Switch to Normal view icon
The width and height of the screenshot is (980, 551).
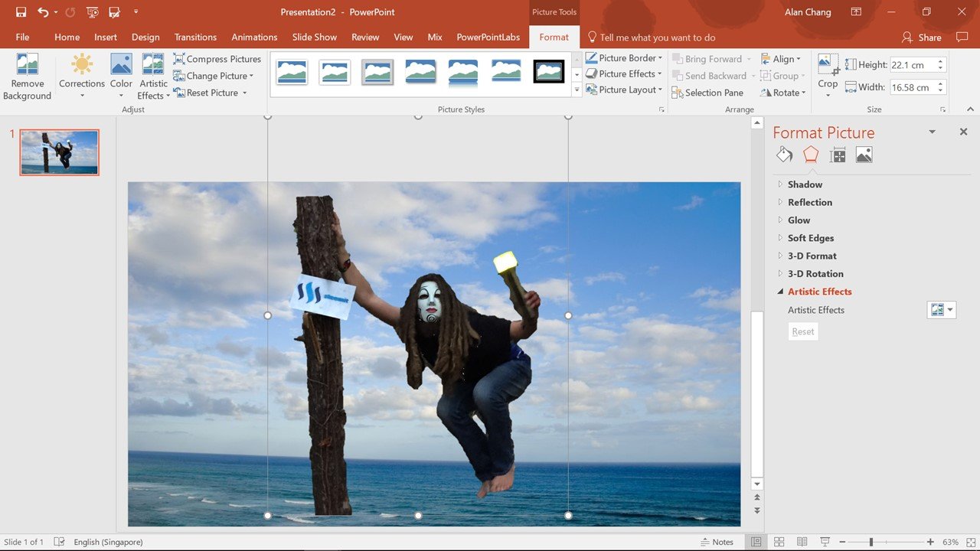(x=756, y=542)
